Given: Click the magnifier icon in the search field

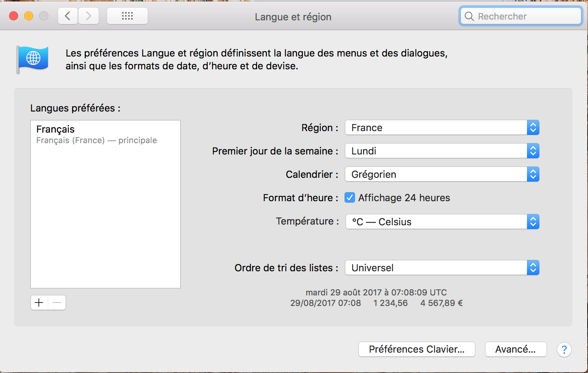Looking at the screenshot, I should [x=469, y=16].
